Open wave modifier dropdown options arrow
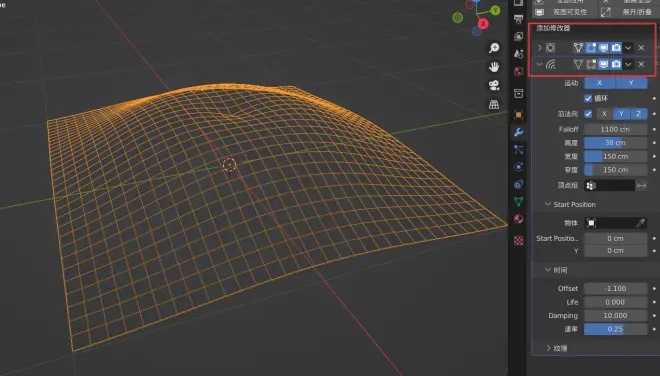This screenshot has height=376, width=660. pos(628,64)
